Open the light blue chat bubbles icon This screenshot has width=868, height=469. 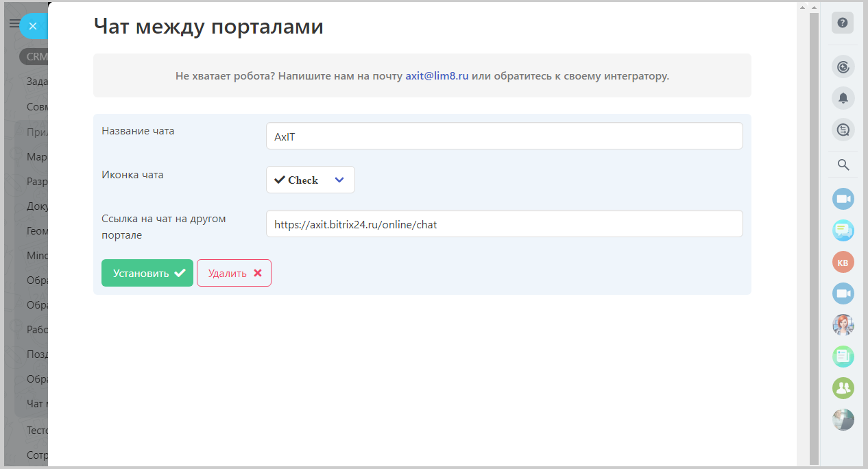click(x=843, y=230)
